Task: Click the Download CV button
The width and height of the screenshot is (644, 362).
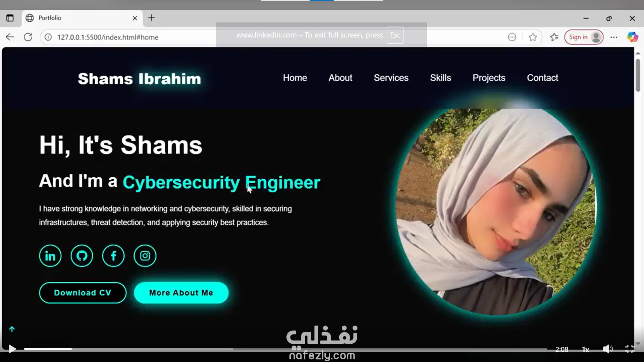Action: (x=83, y=293)
